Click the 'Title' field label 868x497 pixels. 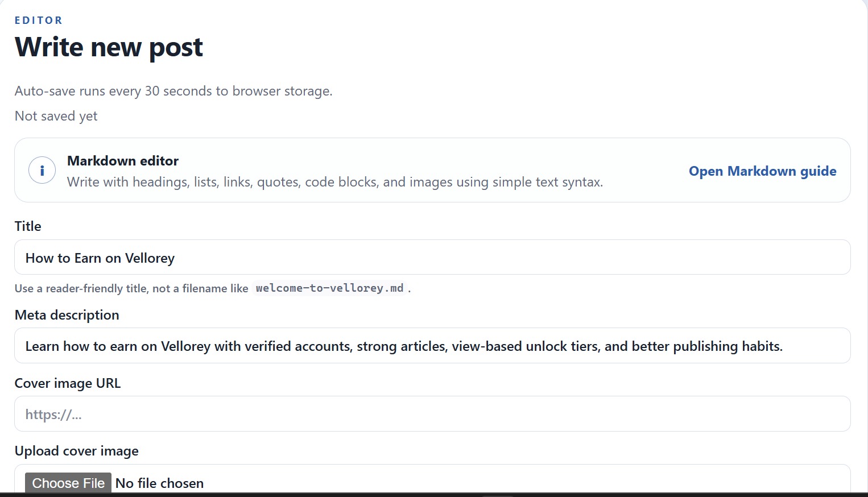27,226
